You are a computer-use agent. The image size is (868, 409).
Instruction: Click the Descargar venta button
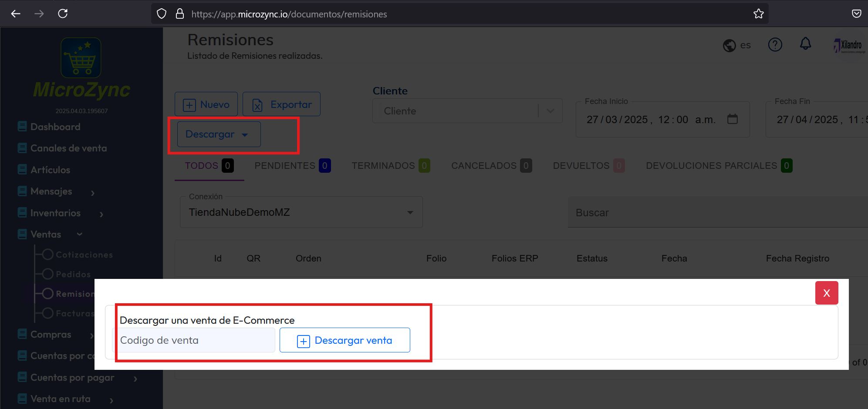344,340
